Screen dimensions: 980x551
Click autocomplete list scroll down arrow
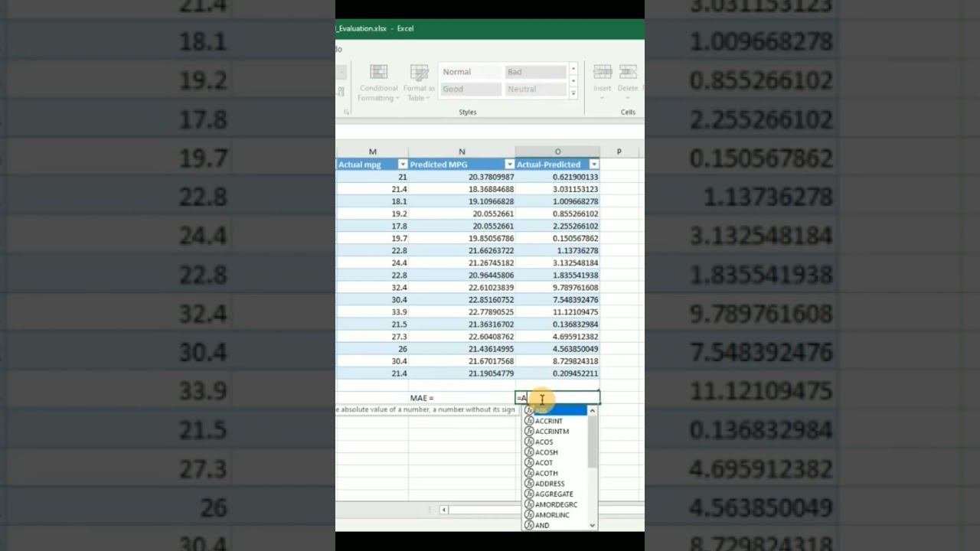[592, 525]
